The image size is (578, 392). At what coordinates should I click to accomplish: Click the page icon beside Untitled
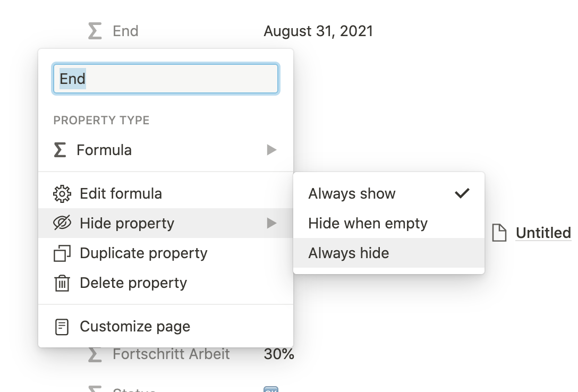pos(499,233)
